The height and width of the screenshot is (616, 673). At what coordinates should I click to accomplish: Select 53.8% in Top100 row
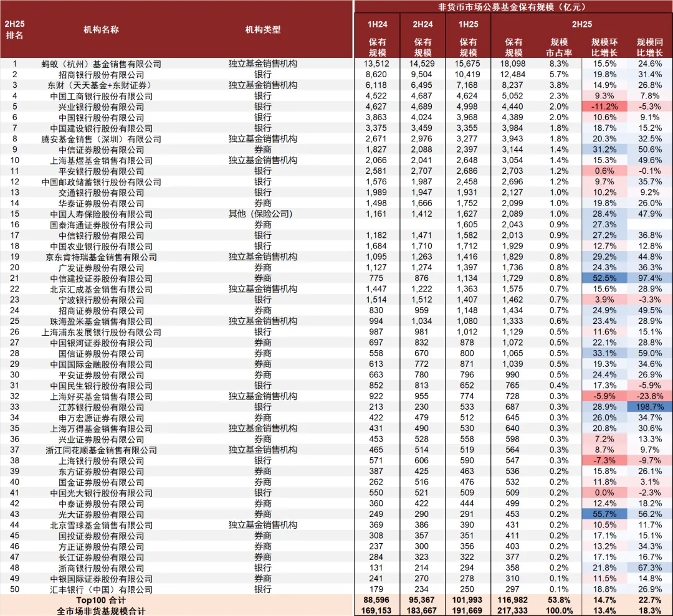point(559,600)
